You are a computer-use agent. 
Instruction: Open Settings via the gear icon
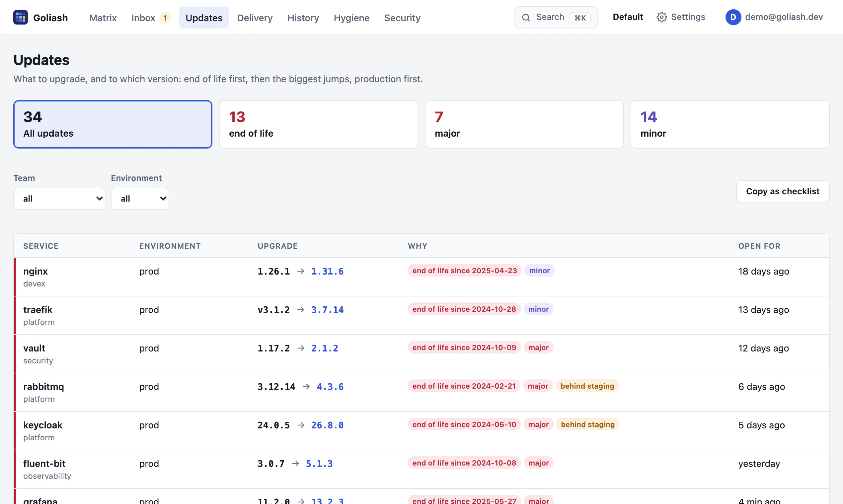pos(661,17)
